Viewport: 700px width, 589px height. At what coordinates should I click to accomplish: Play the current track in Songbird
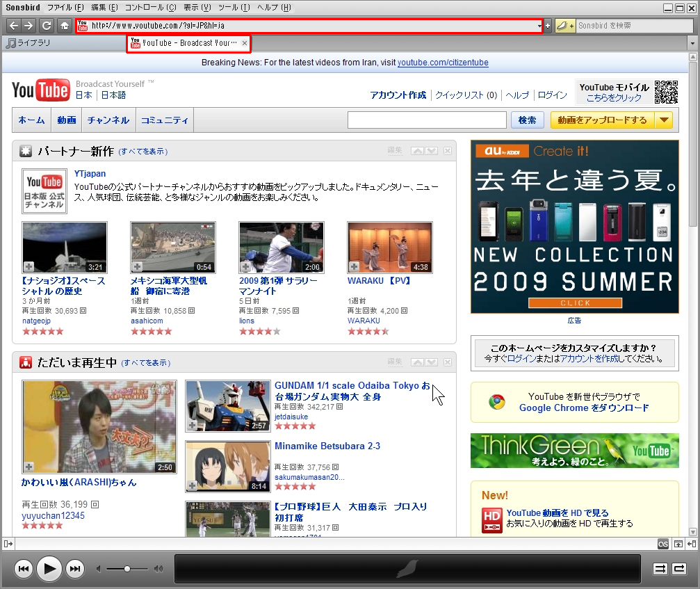click(x=49, y=568)
